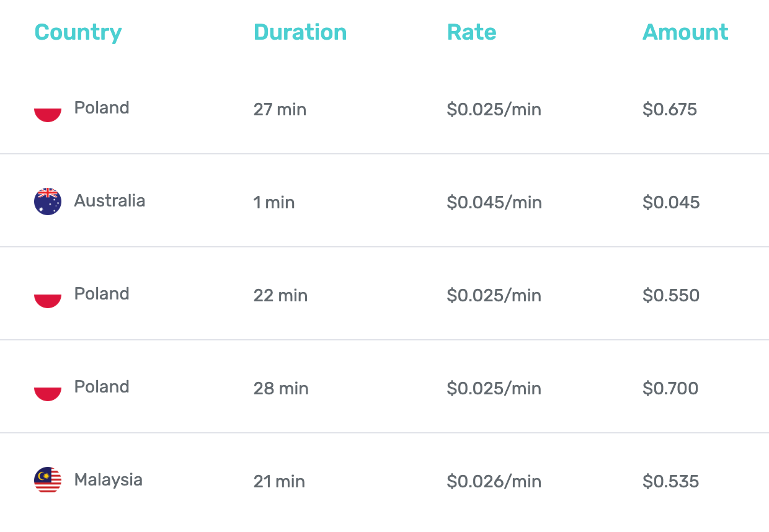
Task: Click the $0.535 amount for Malaysia
Action: click(x=671, y=482)
